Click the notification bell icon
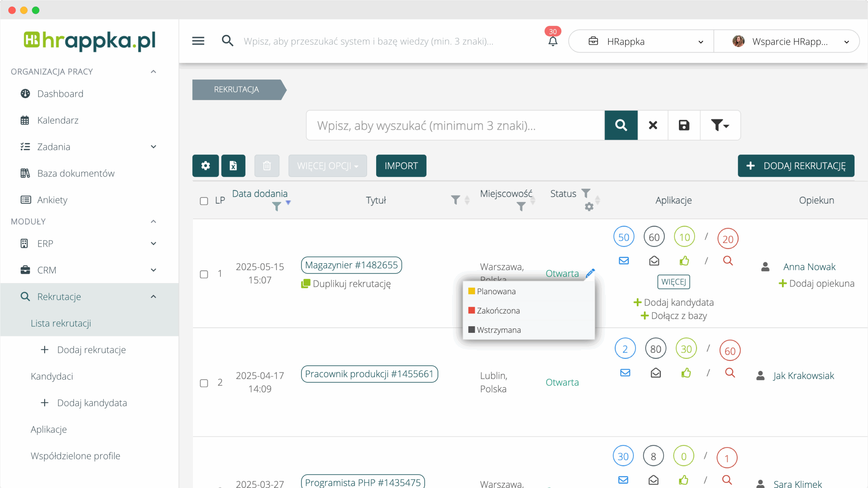The height and width of the screenshot is (488, 868). [x=553, y=41]
